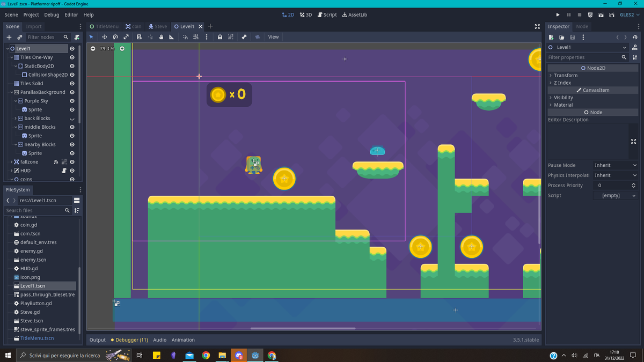Screen dimensions: 644x362
Task: Switch to the Import dock tab
Action: click(x=34, y=26)
